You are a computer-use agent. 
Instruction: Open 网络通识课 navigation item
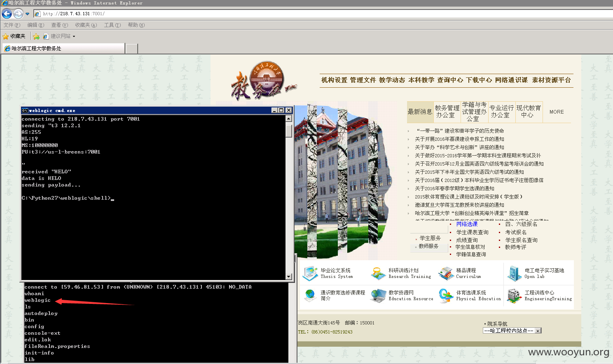511,80
